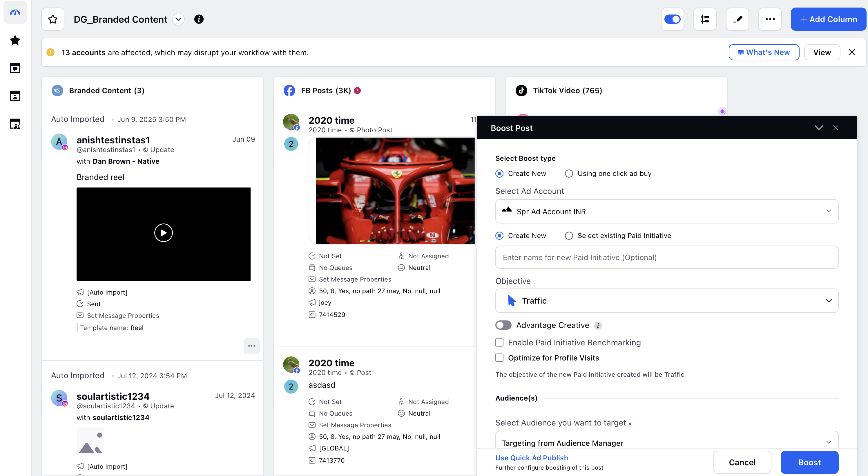Click Add Column button
The image size is (868, 476).
pos(828,19)
